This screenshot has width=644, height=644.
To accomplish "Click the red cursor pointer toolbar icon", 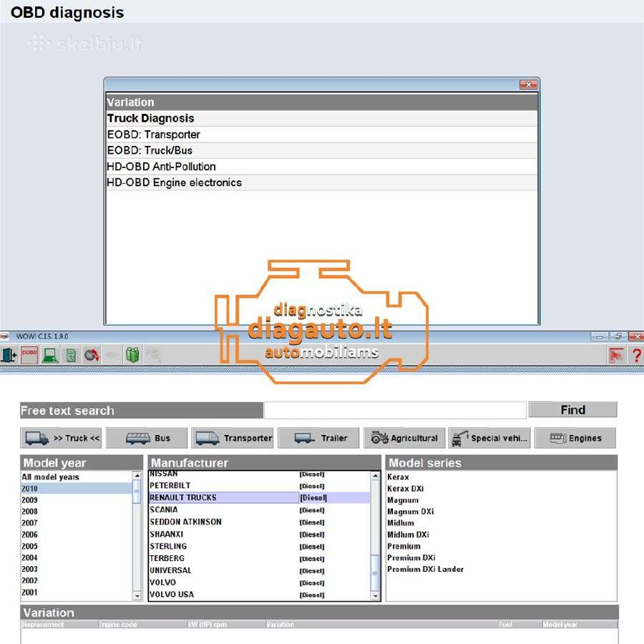I will (616, 355).
